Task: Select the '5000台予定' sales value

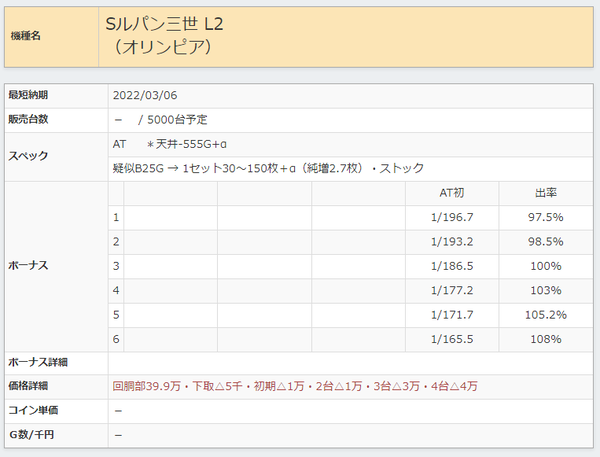Action: tap(177, 120)
